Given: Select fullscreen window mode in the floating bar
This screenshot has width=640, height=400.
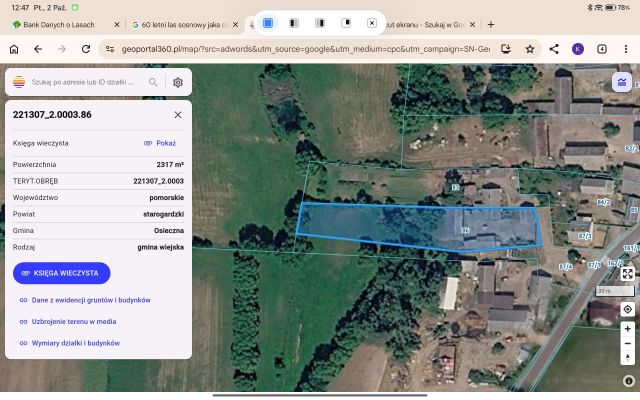Looking at the screenshot, I should (x=268, y=23).
